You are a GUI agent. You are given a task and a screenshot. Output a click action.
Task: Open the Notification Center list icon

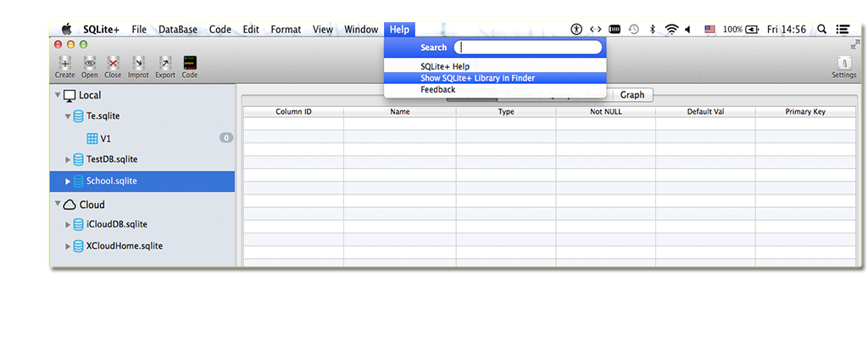843,30
